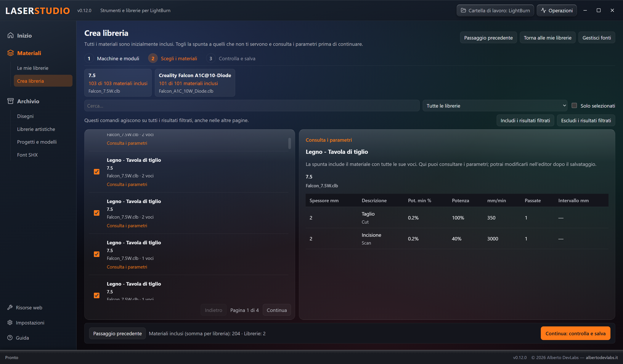This screenshot has height=364, width=623.
Task: Select the 7.5 Falcon_7.5W.clb library card
Action: click(x=118, y=83)
